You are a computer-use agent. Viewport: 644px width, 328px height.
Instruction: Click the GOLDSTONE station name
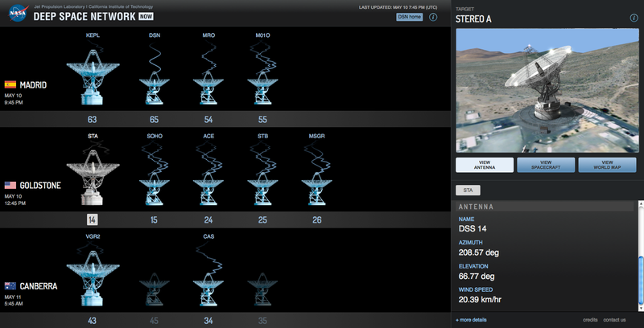40,186
